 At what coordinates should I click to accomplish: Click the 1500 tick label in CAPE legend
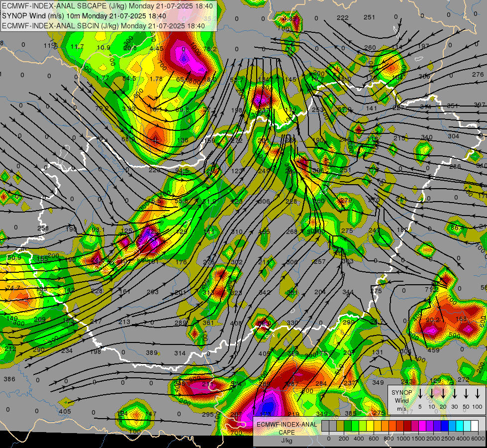point(418,439)
